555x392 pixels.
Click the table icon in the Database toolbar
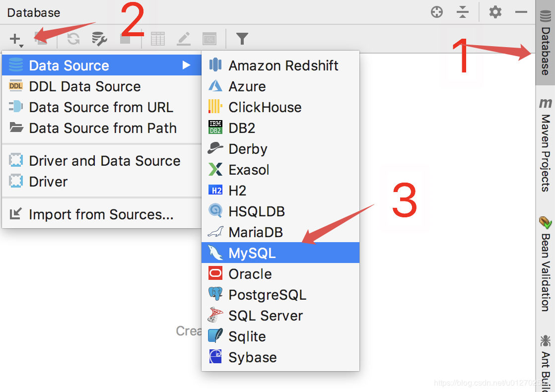(x=158, y=38)
